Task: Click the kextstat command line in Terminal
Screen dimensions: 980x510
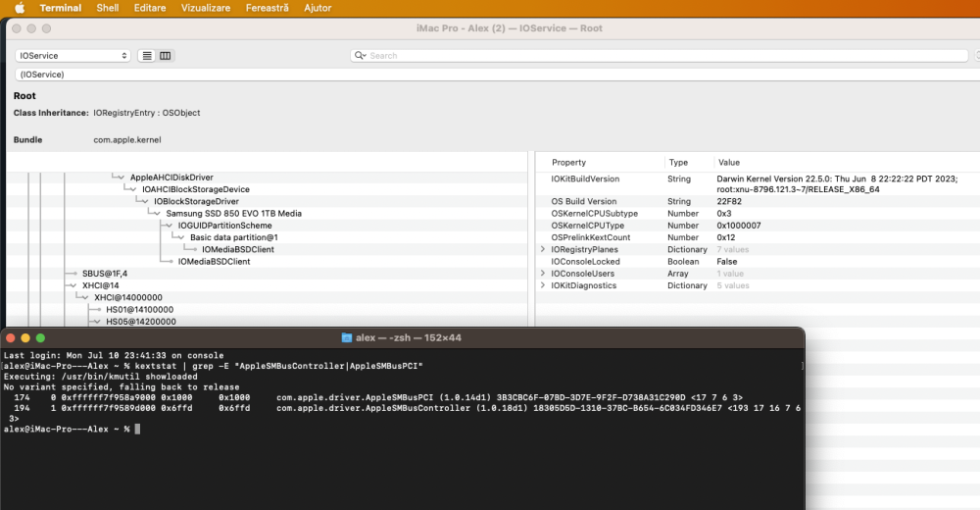Action: (x=213, y=366)
